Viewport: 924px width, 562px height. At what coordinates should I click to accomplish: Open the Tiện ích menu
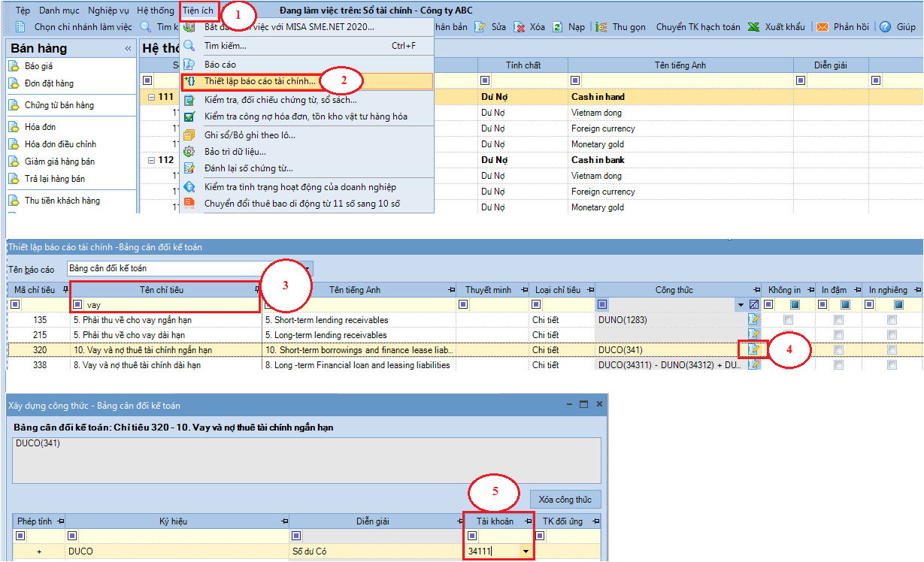pyautogui.click(x=198, y=11)
